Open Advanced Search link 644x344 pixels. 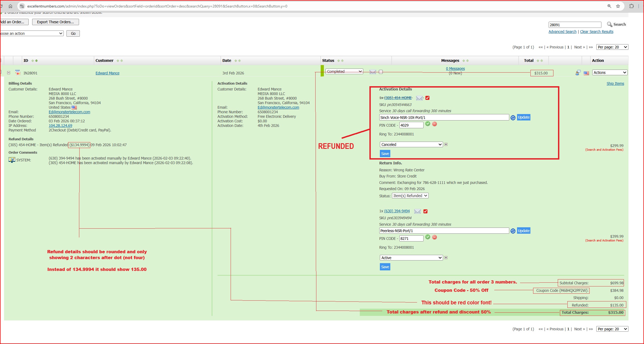[562, 32]
